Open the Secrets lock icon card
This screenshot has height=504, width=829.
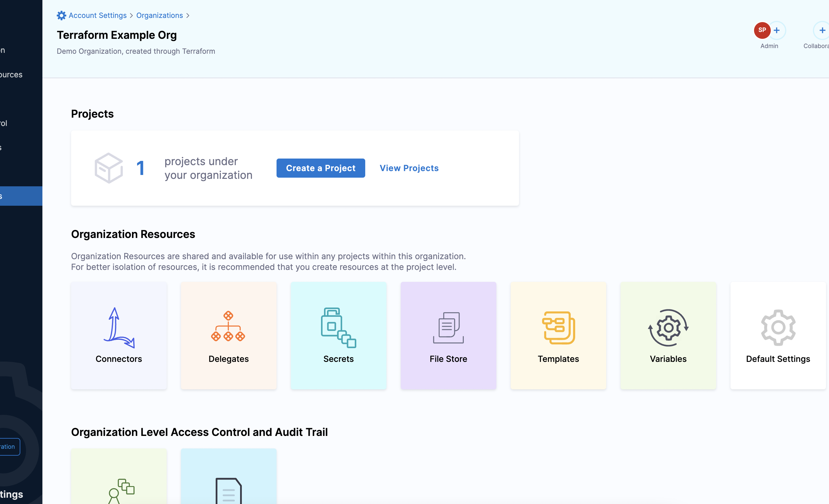338,328
